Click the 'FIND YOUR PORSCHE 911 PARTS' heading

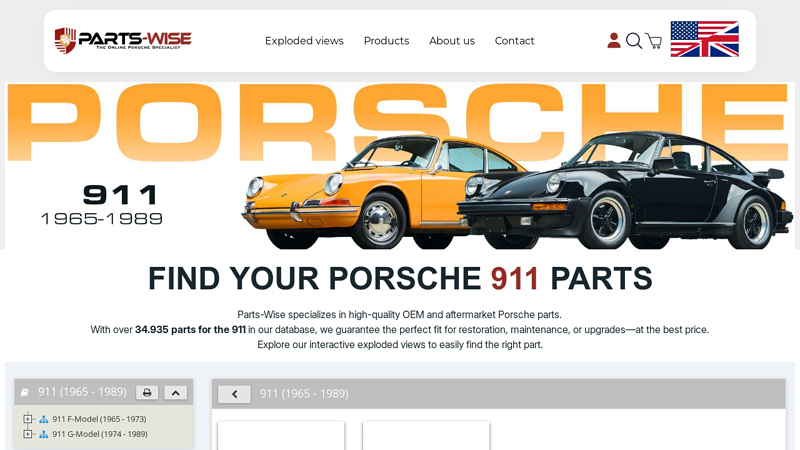tap(400, 279)
